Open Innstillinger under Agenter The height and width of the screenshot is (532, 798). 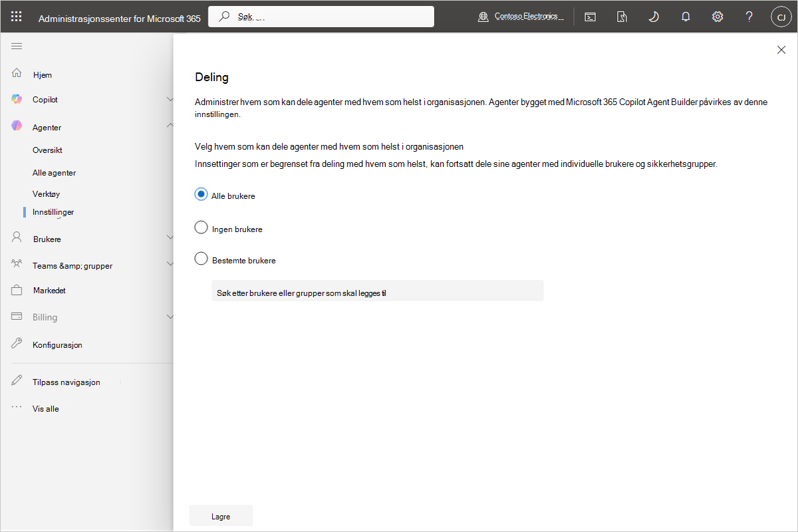tap(53, 212)
